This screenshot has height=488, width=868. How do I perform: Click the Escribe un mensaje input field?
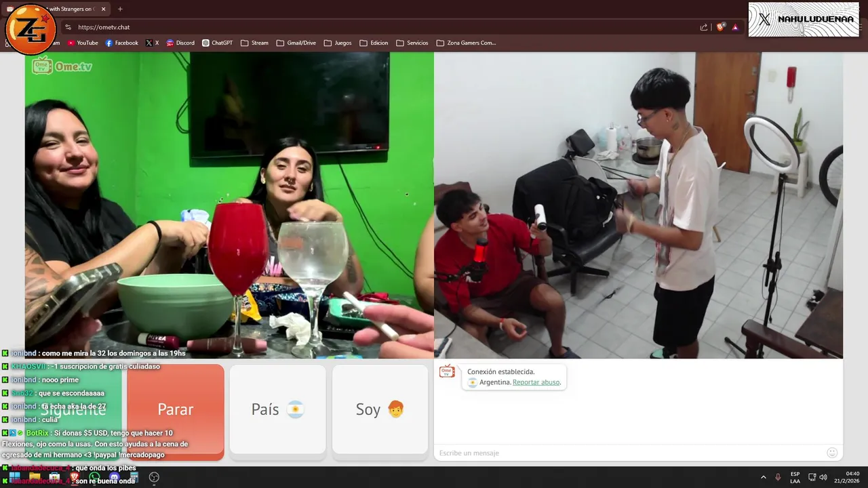[x=629, y=453]
